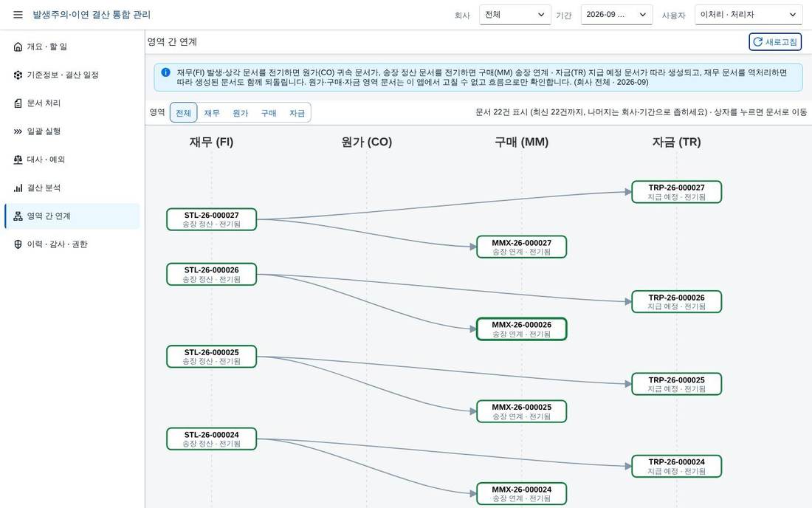Select the 전체 domain filter
This screenshot has width=812, height=508.
point(183,113)
